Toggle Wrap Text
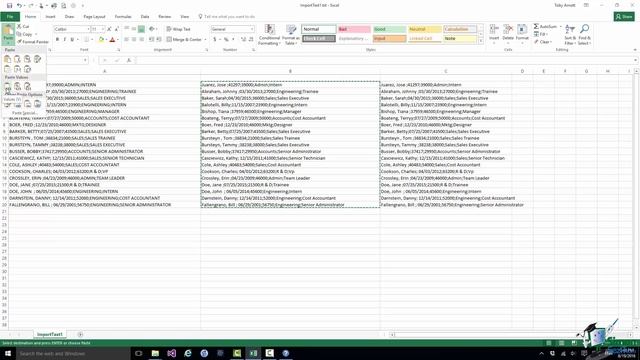 point(178,29)
